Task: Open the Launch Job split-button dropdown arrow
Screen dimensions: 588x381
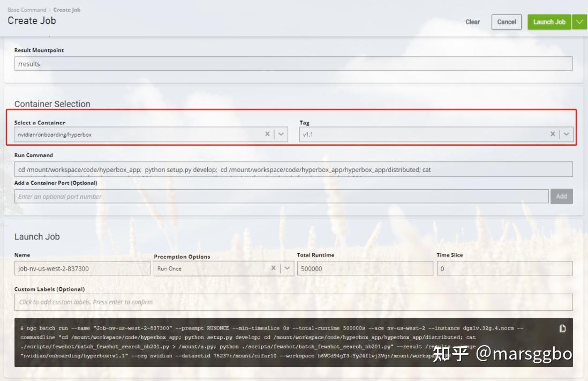Action: pyautogui.click(x=578, y=22)
